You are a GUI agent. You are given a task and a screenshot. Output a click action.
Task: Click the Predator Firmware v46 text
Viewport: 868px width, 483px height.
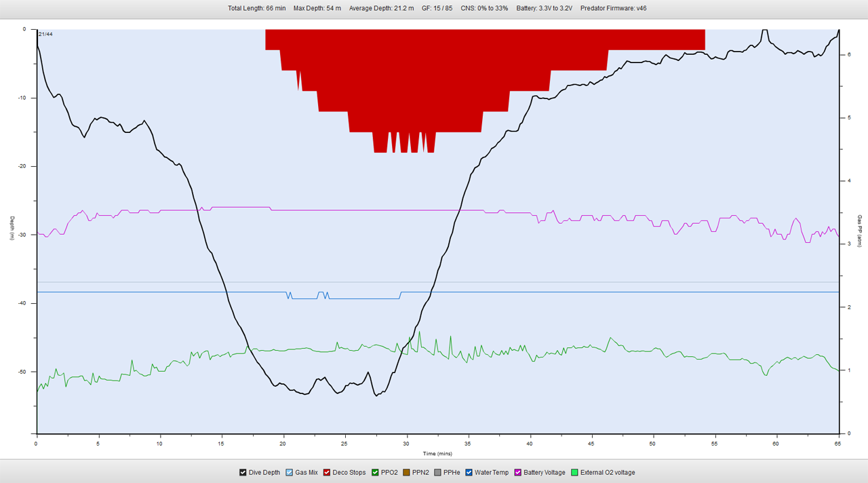pyautogui.click(x=613, y=9)
